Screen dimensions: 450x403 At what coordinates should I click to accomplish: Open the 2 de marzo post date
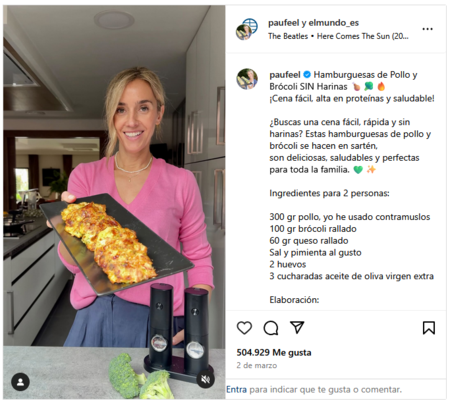[257, 365]
